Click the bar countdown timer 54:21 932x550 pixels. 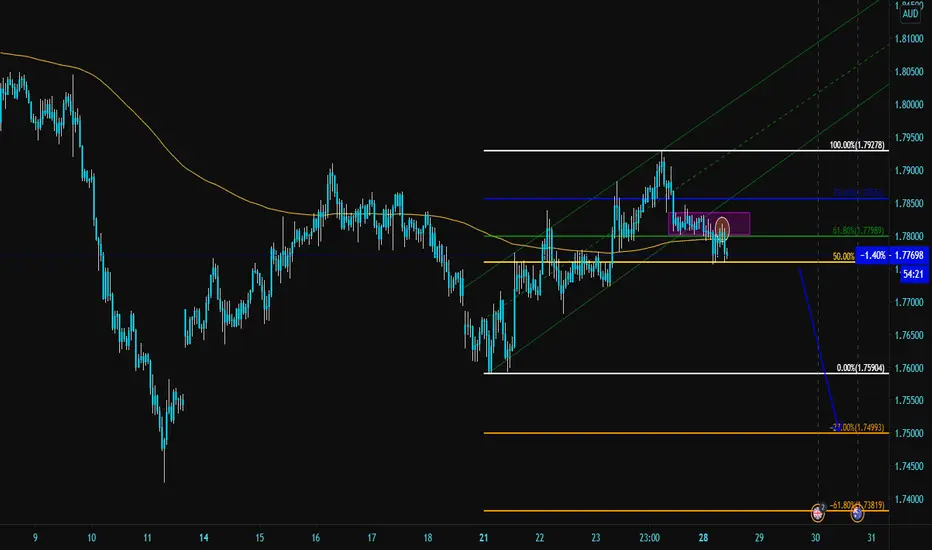(913, 274)
